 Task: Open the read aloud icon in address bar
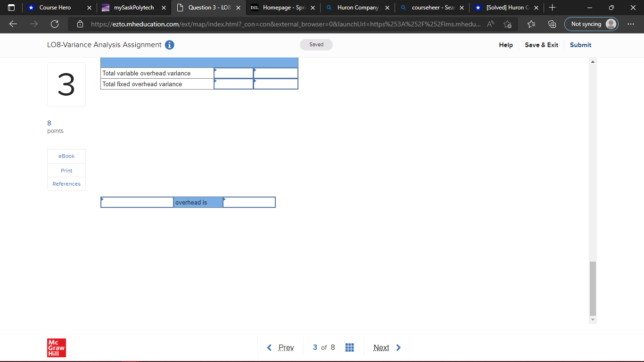(491, 24)
